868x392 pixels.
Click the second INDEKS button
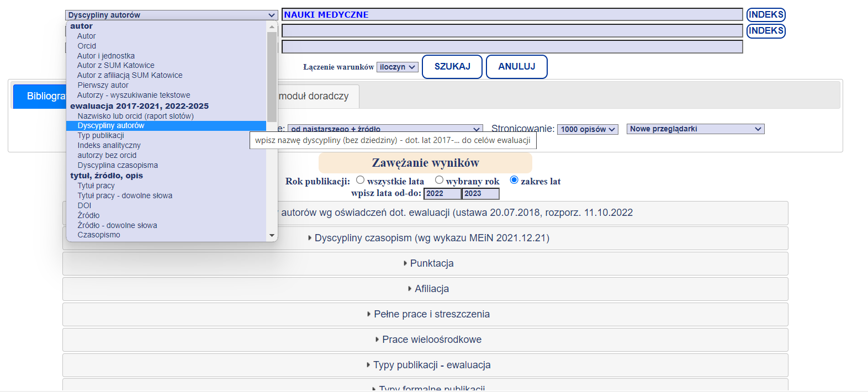765,31
